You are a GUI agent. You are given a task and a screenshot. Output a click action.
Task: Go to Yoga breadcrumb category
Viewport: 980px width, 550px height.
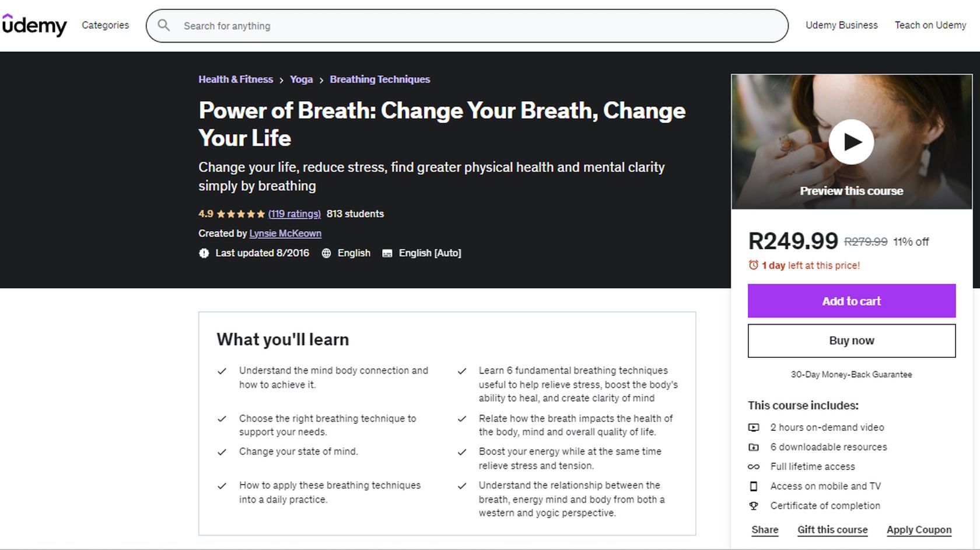click(302, 79)
